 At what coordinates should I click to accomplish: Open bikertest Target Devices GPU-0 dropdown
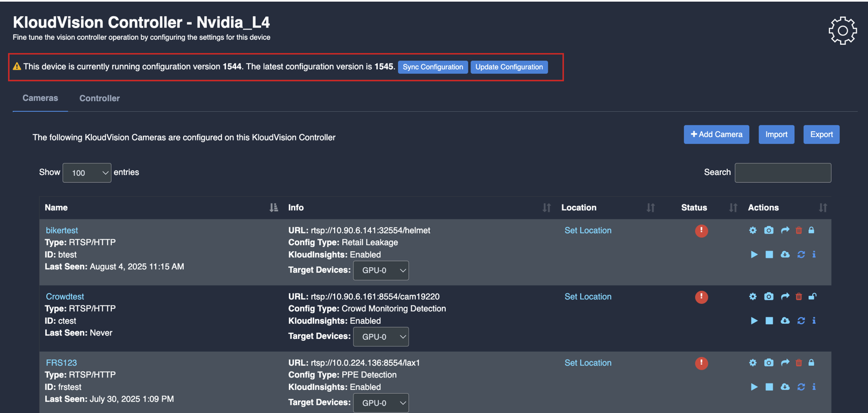381,270
